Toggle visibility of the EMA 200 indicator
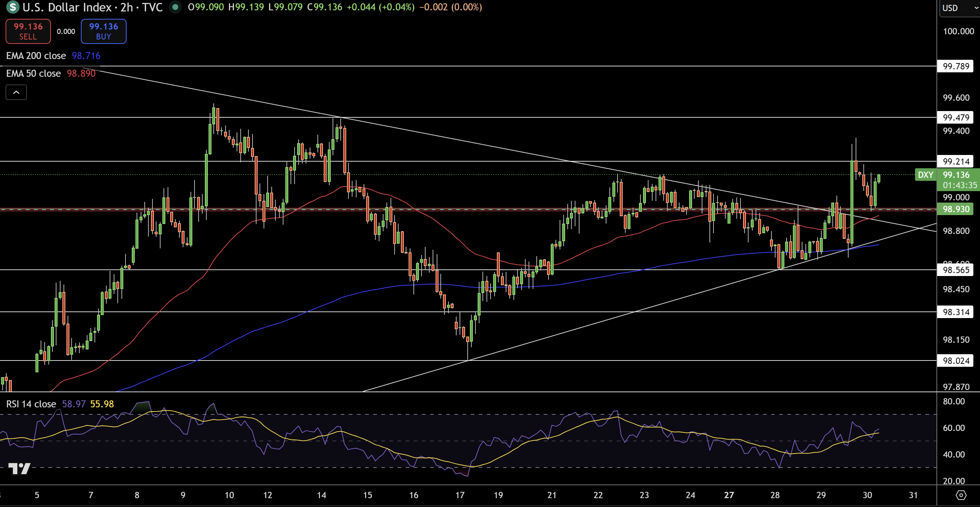 (36, 55)
